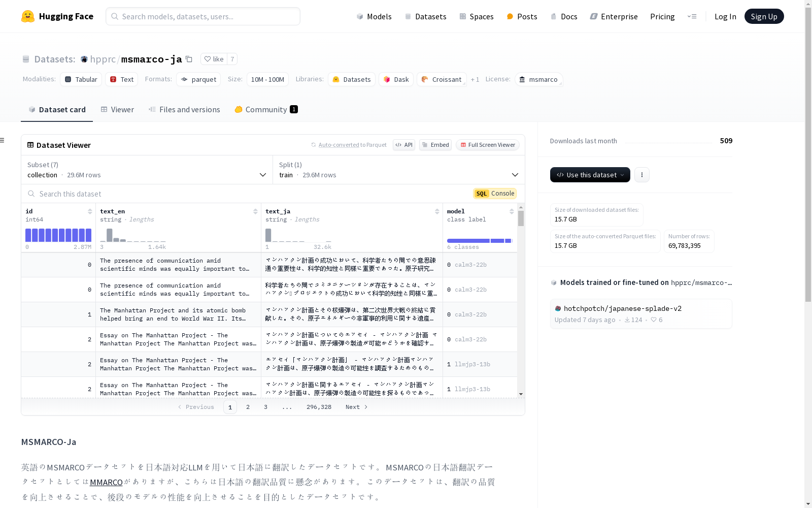Expand the +1 more libraries
The image size is (812, 508).
[475, 79]
